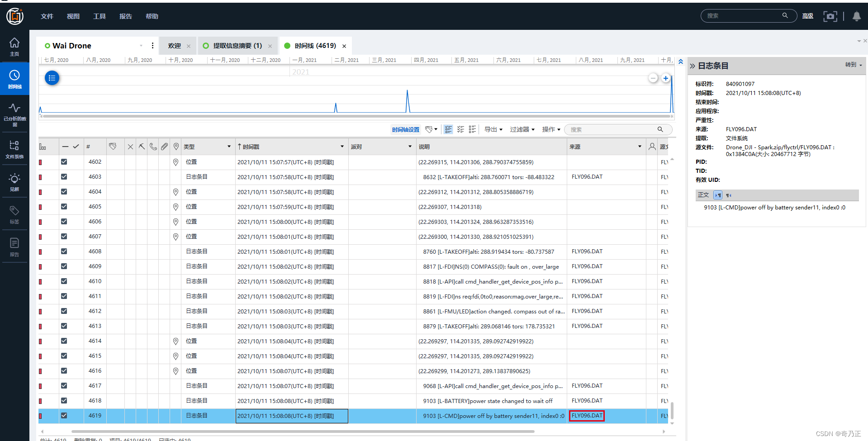Uncheck the checkbox for row 4619
The image size is (868, 441).
pyautogui.click(x=64, y=415)
